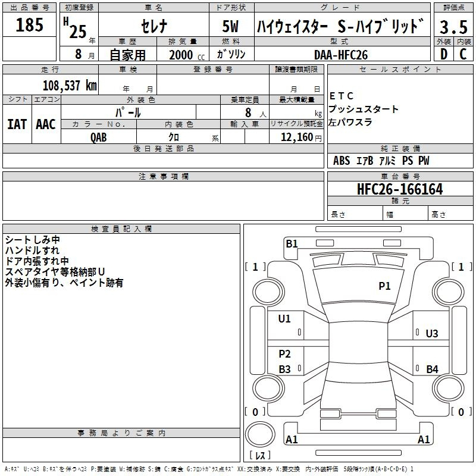
Task: Select exterior color パール
Action: coord(128,112)
